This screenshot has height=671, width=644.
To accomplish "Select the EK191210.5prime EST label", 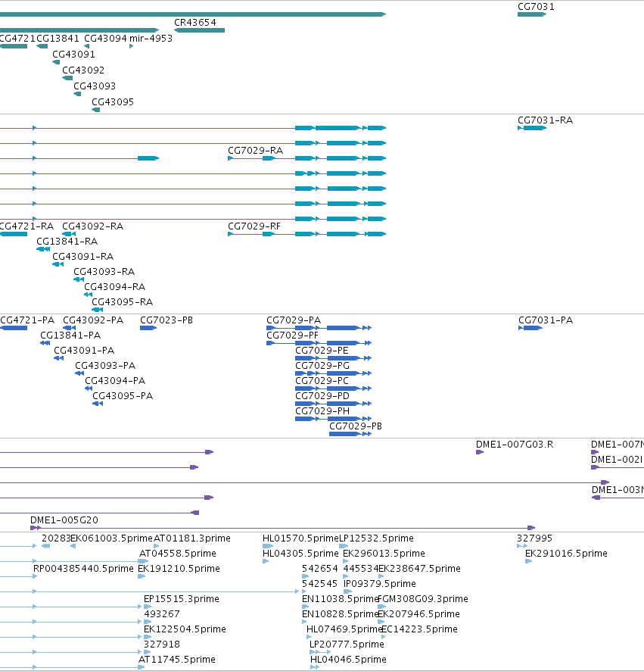I will (179, 569).
